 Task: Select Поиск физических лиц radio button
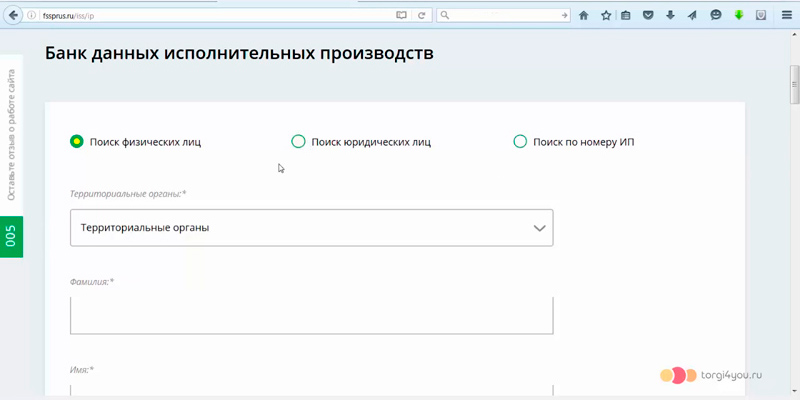point(77,141)
